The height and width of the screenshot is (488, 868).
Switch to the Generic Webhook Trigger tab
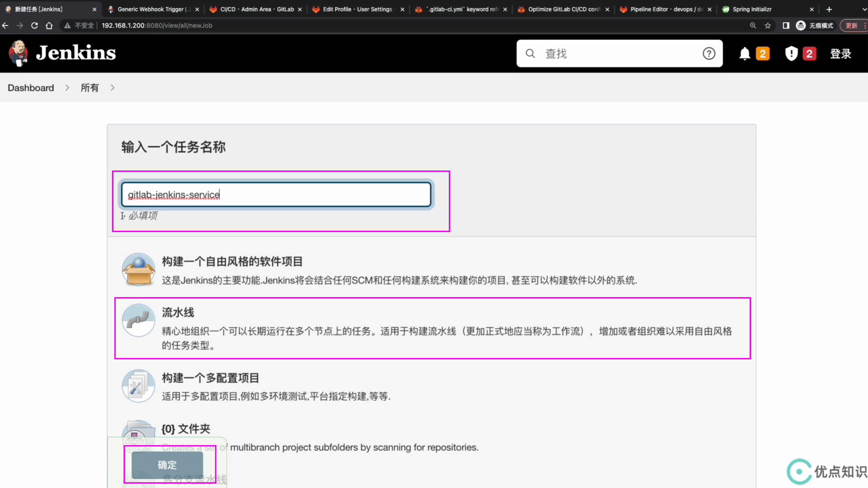click(153, 9)
